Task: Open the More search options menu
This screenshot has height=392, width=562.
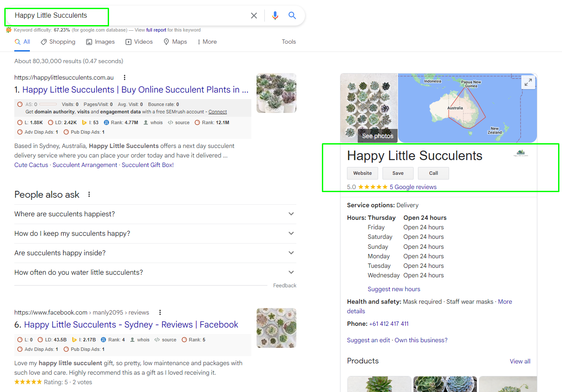Action: (x=207, y=42)
